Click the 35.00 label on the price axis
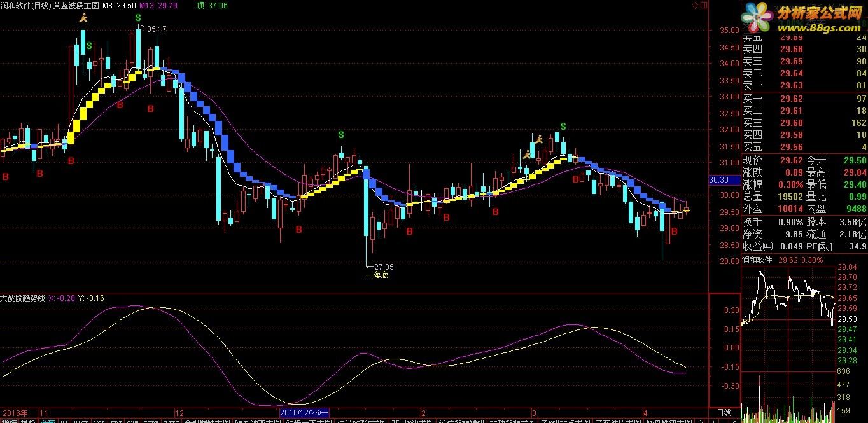This screenshot has height=423, width=868. (728, 30)
